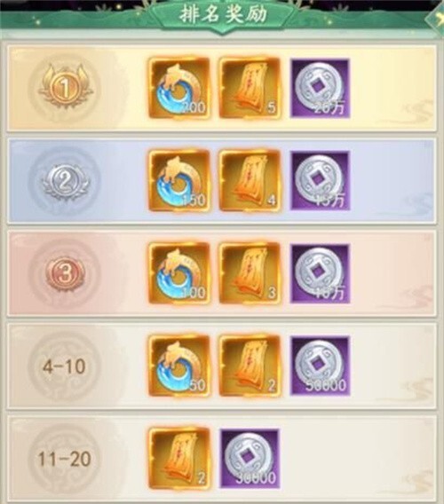
Task: Click the silver second-place medal badge
Action: click(x=66, y=182)
